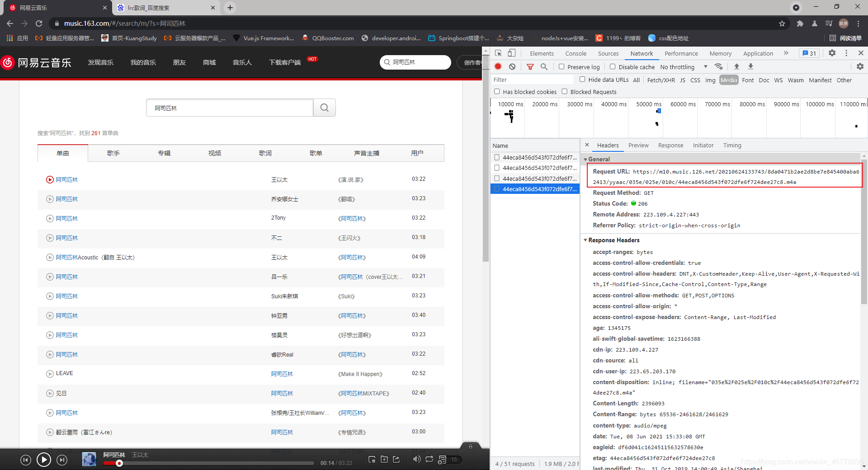Open network conditions wifi icon
This screenshot has width=868, height=470.
[718, 66]
